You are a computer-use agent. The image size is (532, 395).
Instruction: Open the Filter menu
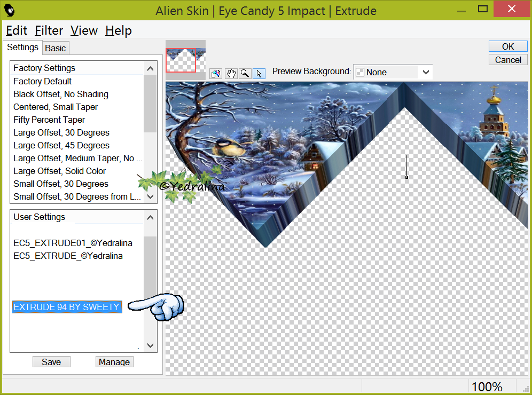[49, 30]
